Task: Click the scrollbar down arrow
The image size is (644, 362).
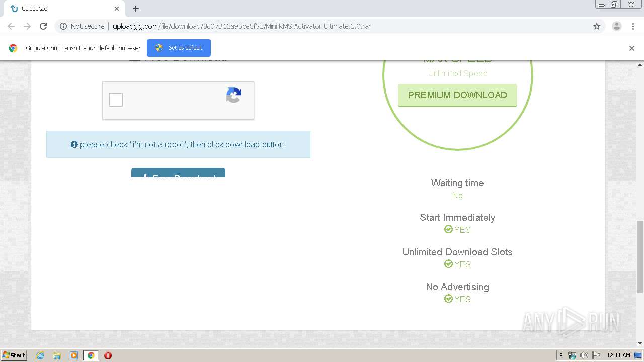Action: (x=640, y=343)
